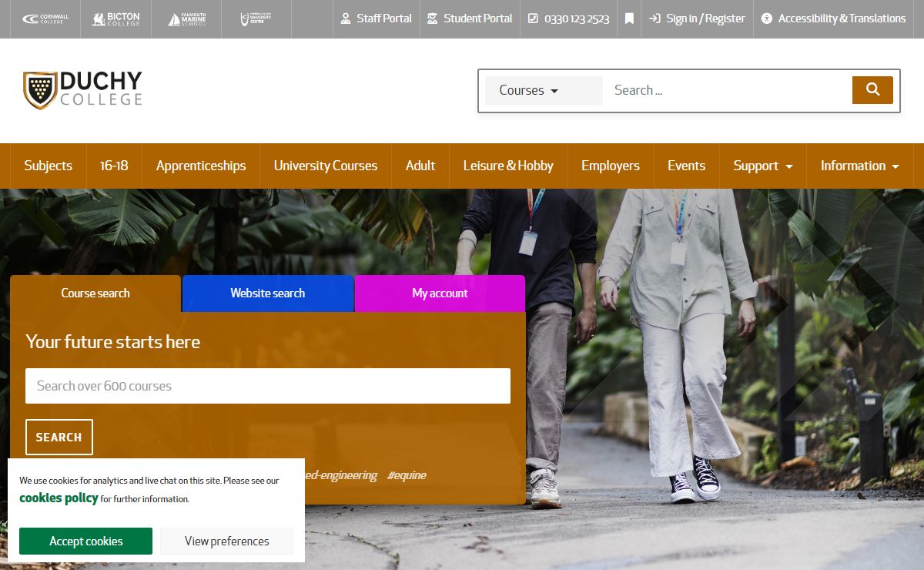Expand the Courses search-type dropdown
The width and height of the screenshot is (924, 570).
coord(544,90)
